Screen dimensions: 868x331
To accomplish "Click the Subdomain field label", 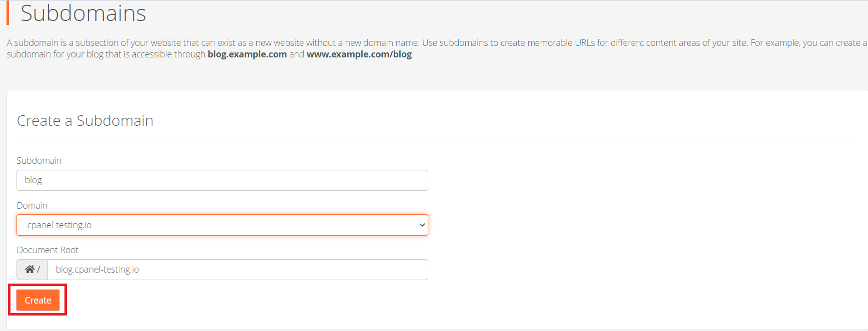I will (x=39, y=160).
